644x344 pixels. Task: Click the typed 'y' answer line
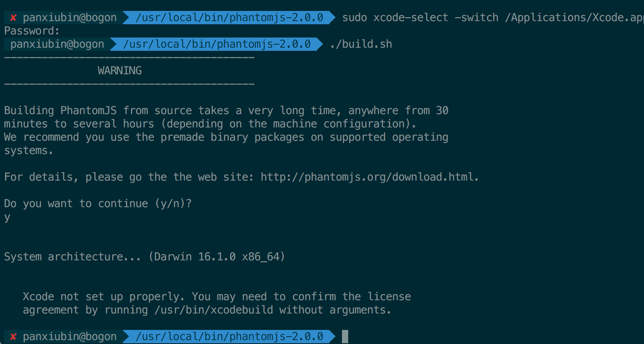[7, 218]
